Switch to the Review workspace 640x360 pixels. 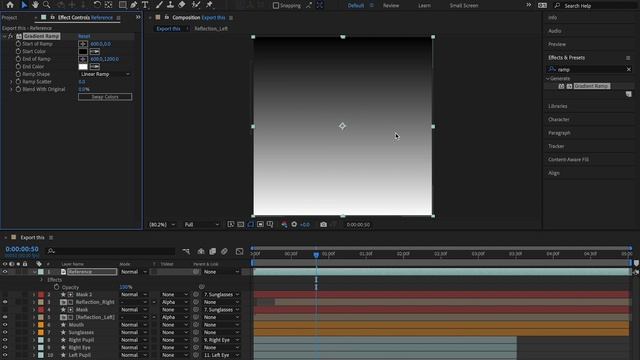(x=391, y=5)
